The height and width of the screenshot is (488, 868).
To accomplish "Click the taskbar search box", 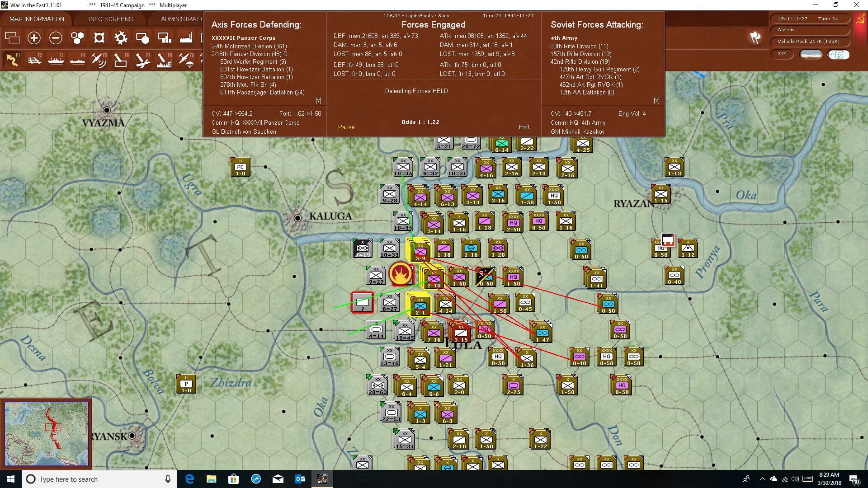I will [99, 479].
